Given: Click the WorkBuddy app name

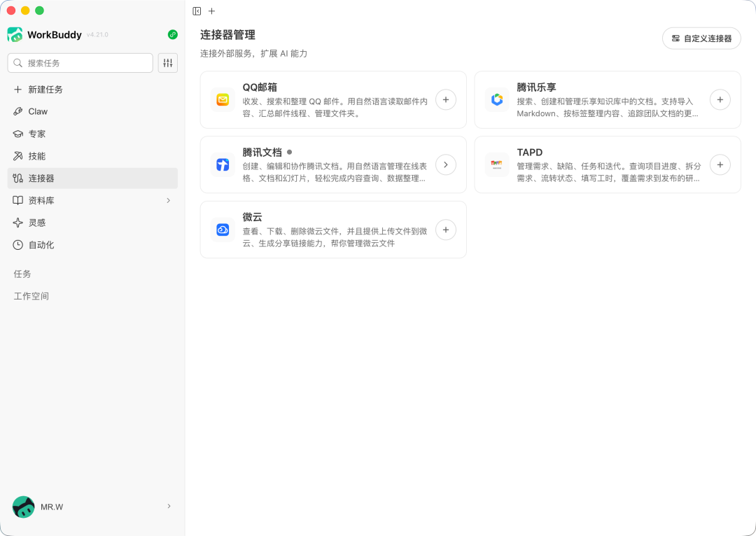Looking at the screenshot, I should 55,35.
